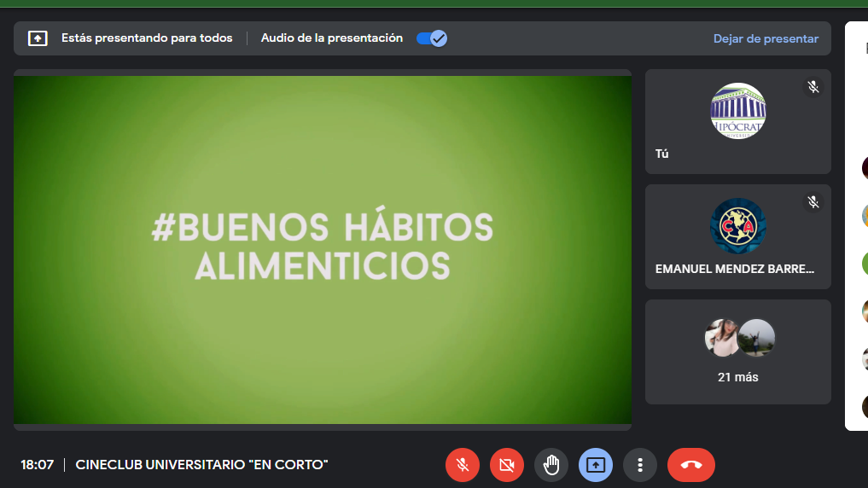
Task: Click the present screen button in bottom bar
Action: (596, 465)
